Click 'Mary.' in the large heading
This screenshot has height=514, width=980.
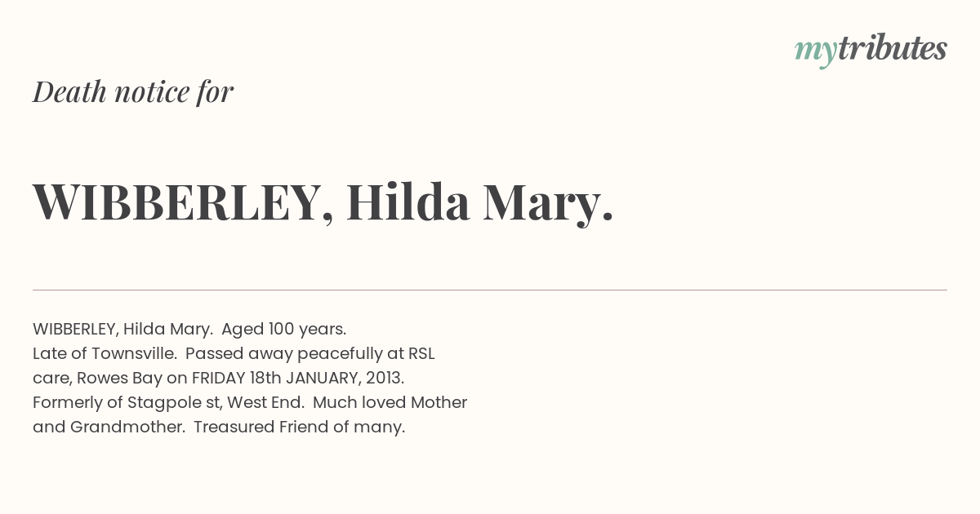(548, 204)
